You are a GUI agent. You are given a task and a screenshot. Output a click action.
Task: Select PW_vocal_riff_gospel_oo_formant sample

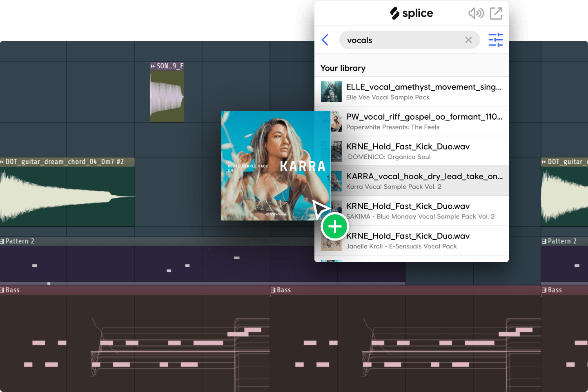point(424,121)
